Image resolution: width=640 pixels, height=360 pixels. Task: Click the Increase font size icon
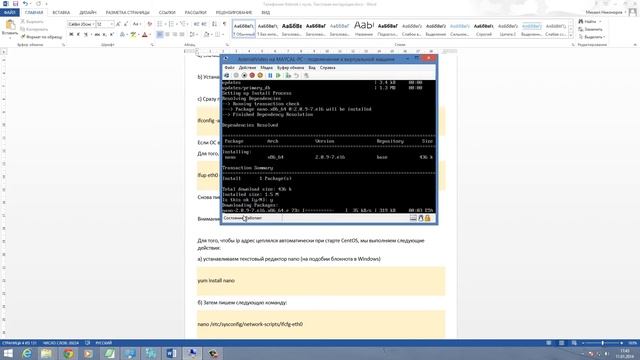point(118,24)
